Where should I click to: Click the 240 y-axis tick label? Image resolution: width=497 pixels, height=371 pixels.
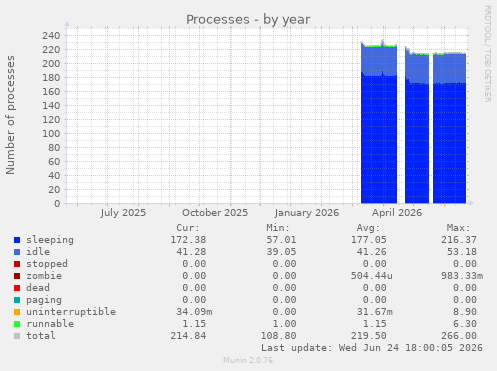[51, 36]
